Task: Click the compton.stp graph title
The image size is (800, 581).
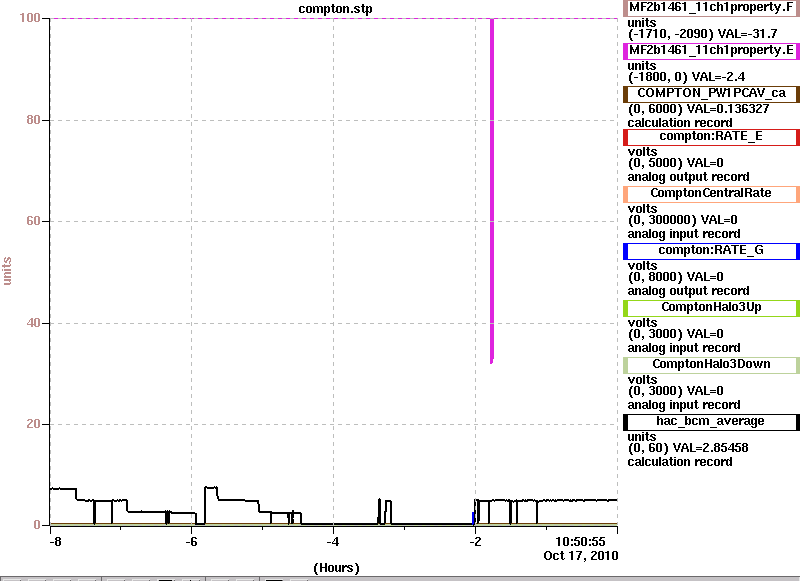Action: click(335, 9)
